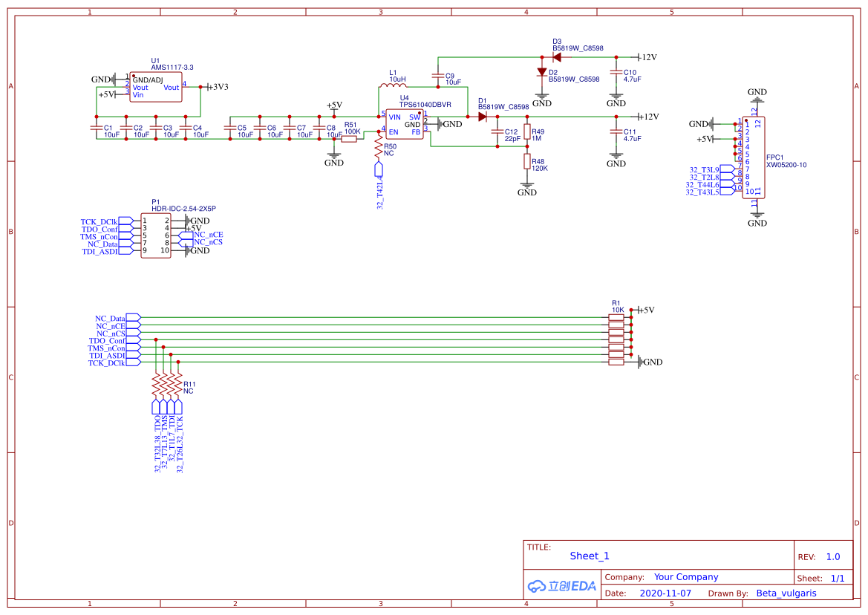Click the Sheet_1 title text

click(590, 556)
